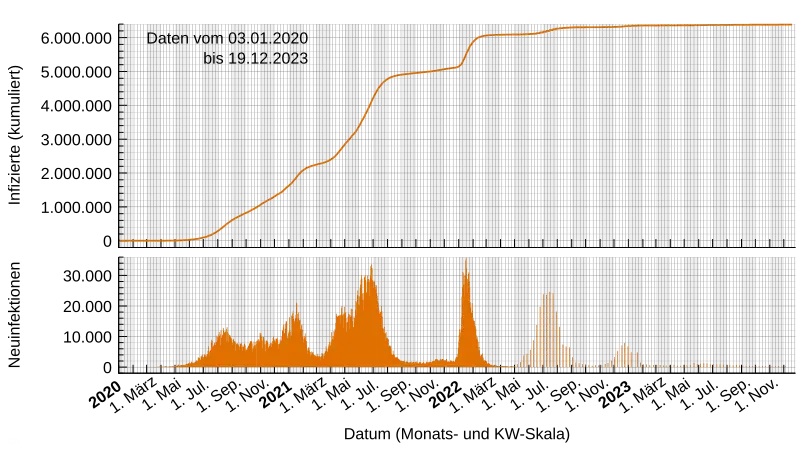This screenshot has height=450, width=800.
Task: Click the cumulative curve's early rising section
Action: tap(240, 215)
